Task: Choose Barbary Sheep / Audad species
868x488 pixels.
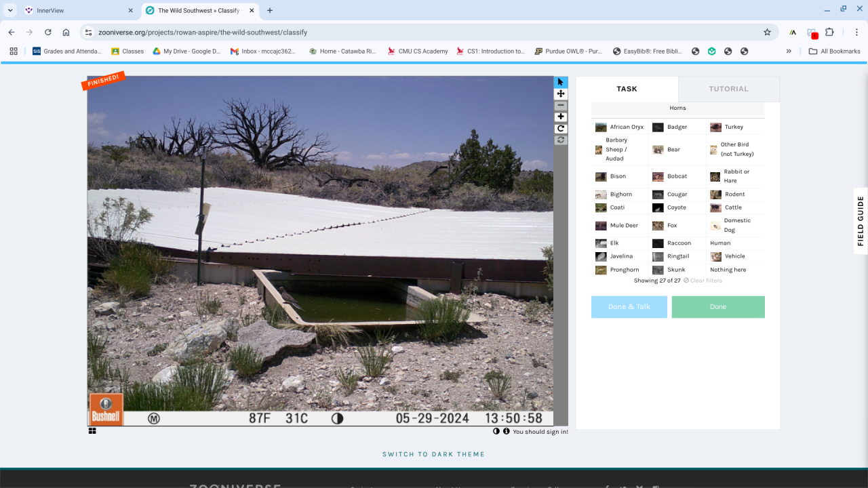Action: click(x=620, y=150)
